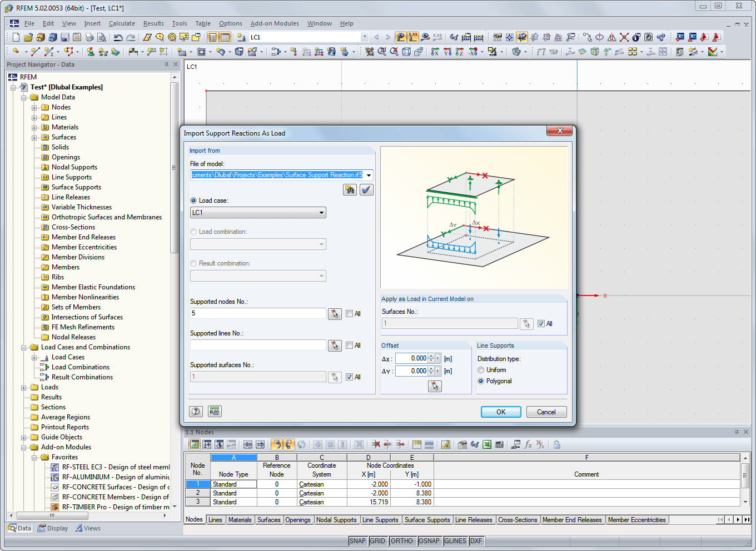Pick supported nodes graphically with the picker icon
This screenshot has width=756, height=551.
coord(335,314)
